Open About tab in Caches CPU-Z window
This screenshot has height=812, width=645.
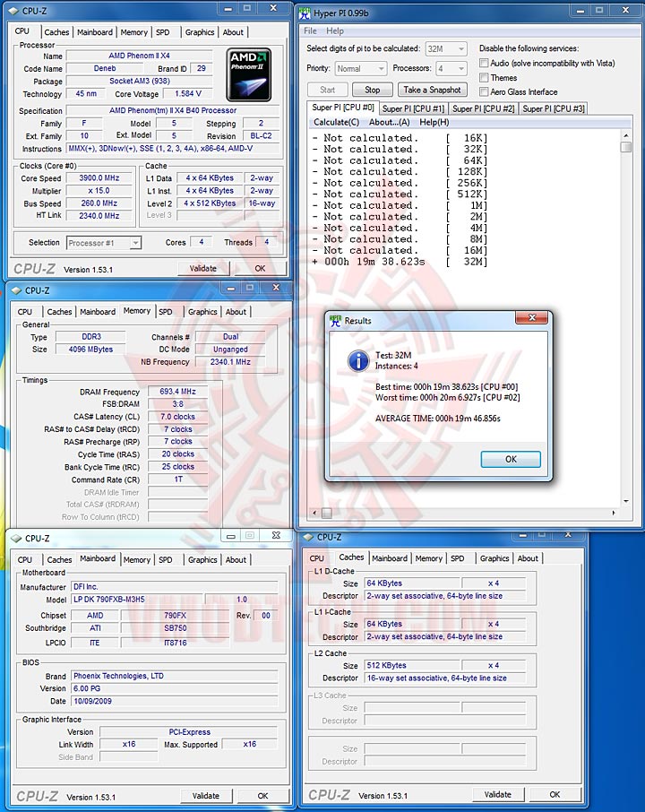tap(528, 558)
